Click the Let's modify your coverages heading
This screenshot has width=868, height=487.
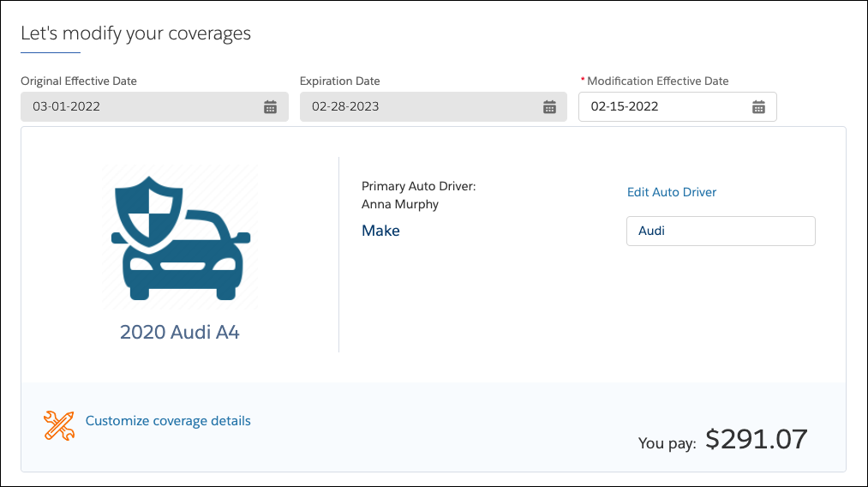tap(135, 33)
